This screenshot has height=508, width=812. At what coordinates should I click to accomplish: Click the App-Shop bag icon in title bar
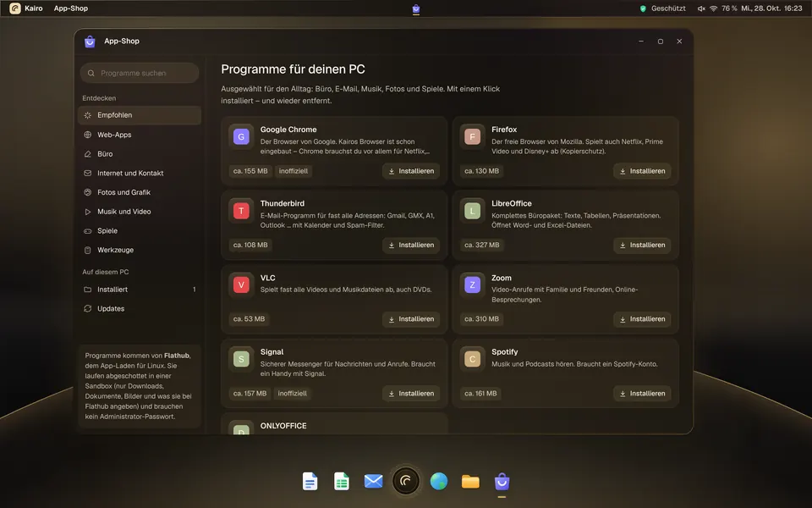click(90, 41)
